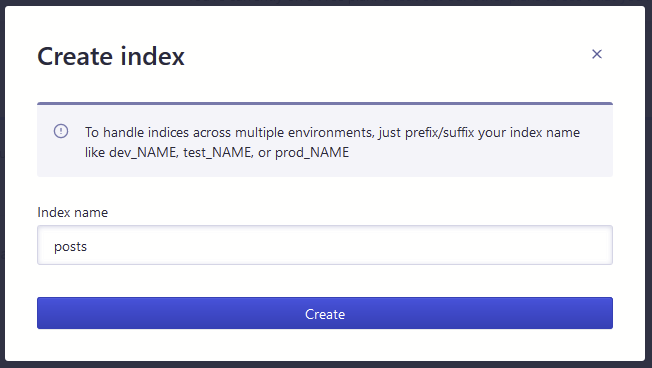Dismiss modal via dark backdrop above dialog

(x=325, y=2)
